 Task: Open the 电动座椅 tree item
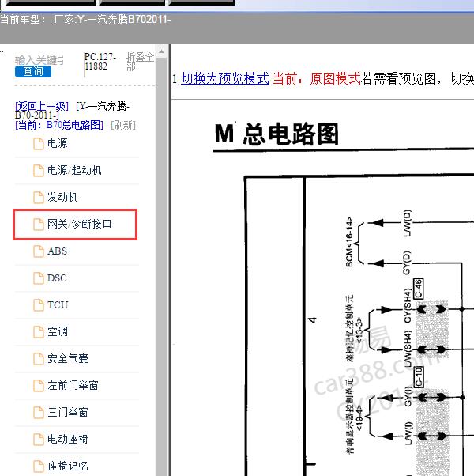(x=68, y=439)
